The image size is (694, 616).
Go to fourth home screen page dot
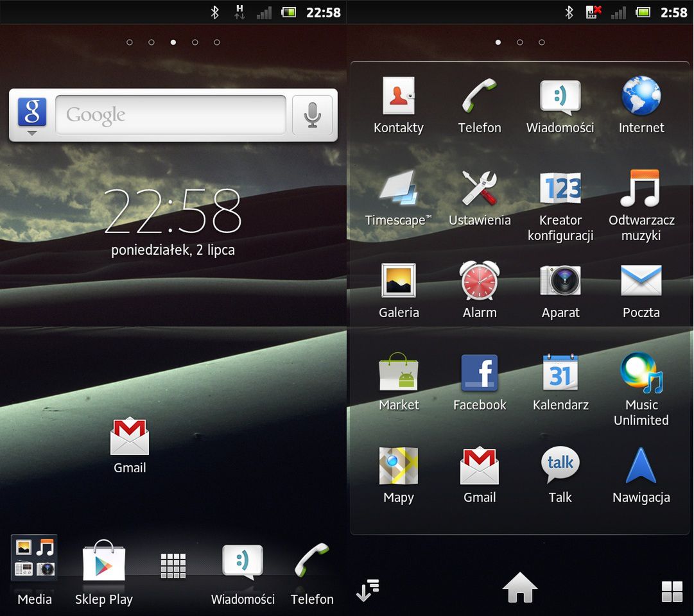click(x=195, y=42)
